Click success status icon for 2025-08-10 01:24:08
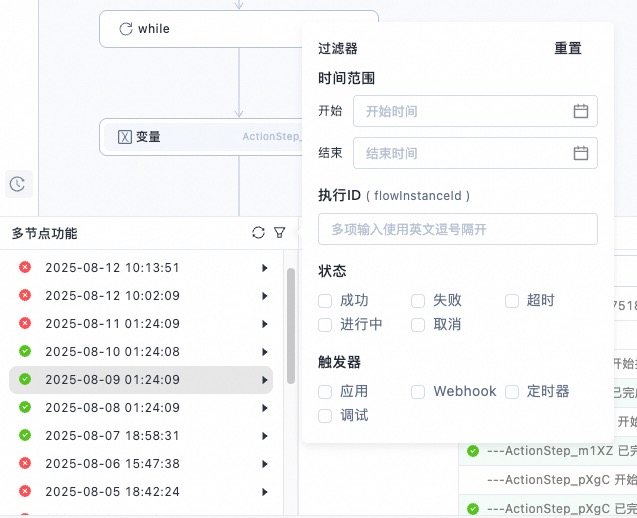The width and height of the screenshot is (637, 518). pos(25,351)
